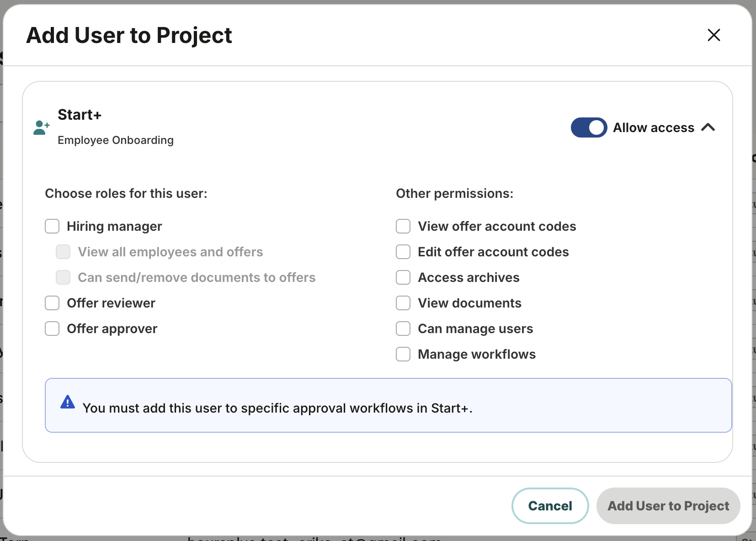Click the approval workflows notice text

[x=277, y=408]
